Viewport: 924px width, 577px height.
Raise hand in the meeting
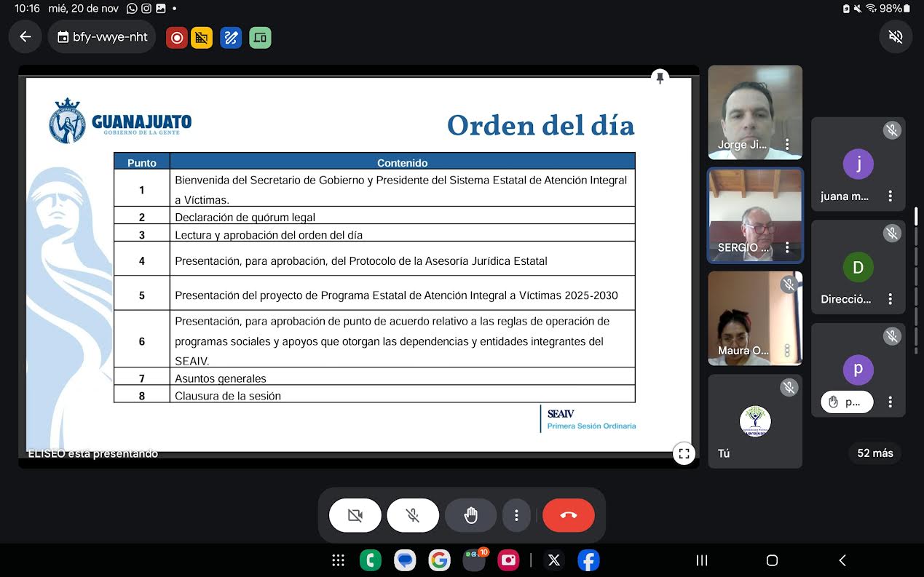(x=471, y=516)
